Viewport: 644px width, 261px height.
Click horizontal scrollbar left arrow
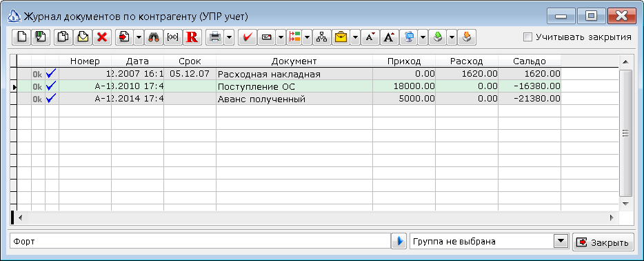coord(20,217)
